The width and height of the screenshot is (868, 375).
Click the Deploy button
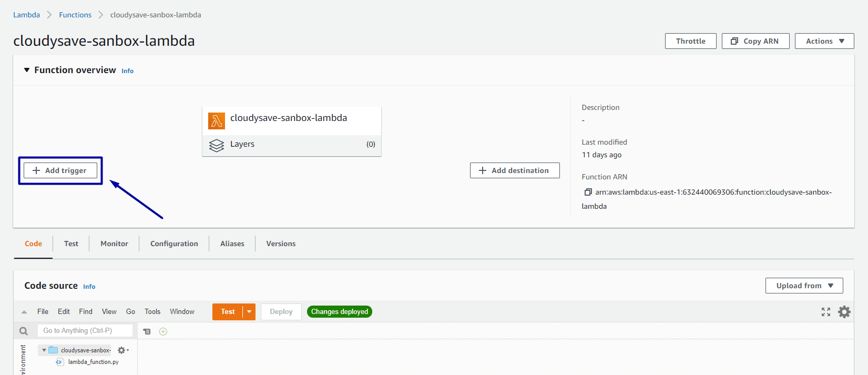[x=281, y=312]
